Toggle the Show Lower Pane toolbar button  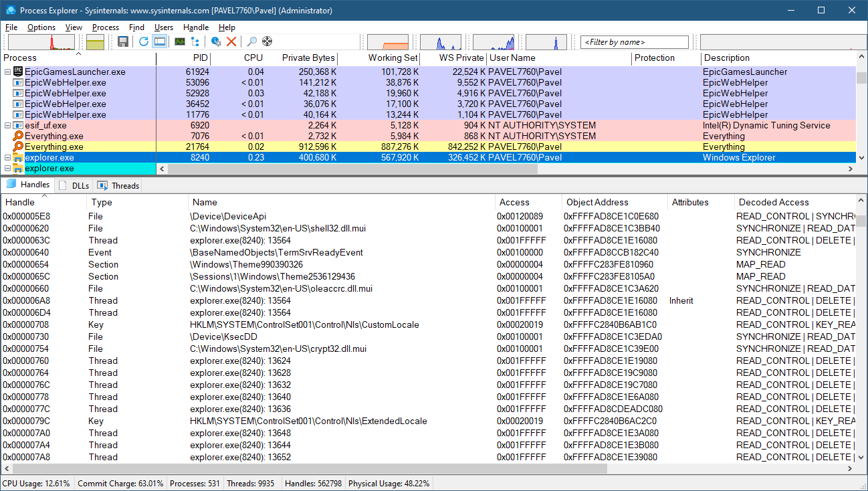point(160,41)
